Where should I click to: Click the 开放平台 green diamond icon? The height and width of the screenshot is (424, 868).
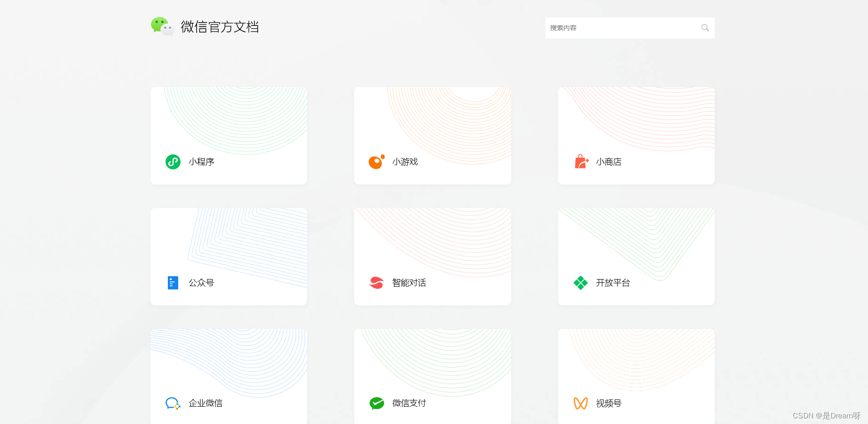pyautogui.click(x=581, y=282)
